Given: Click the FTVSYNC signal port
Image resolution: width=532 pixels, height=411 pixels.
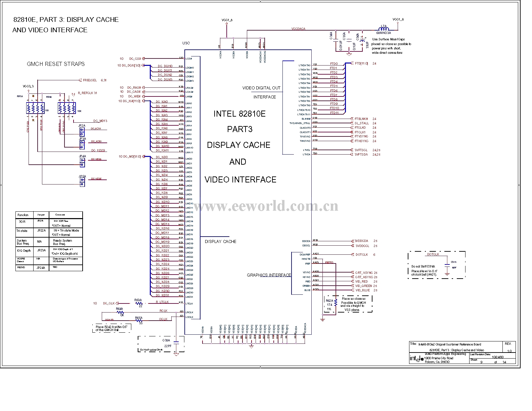Looking at the screenshot, I should pos(359,136).
